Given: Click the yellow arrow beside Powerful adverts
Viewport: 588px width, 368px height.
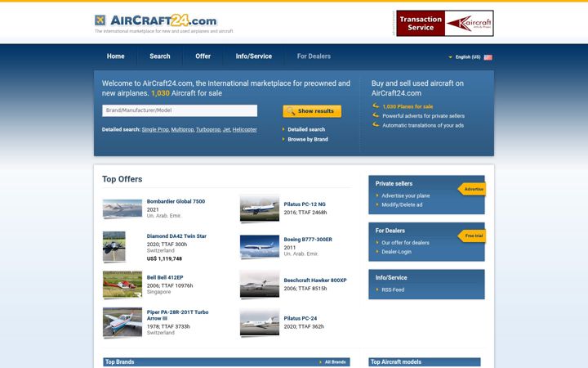Looking at the screenshot, I should 376,115.
